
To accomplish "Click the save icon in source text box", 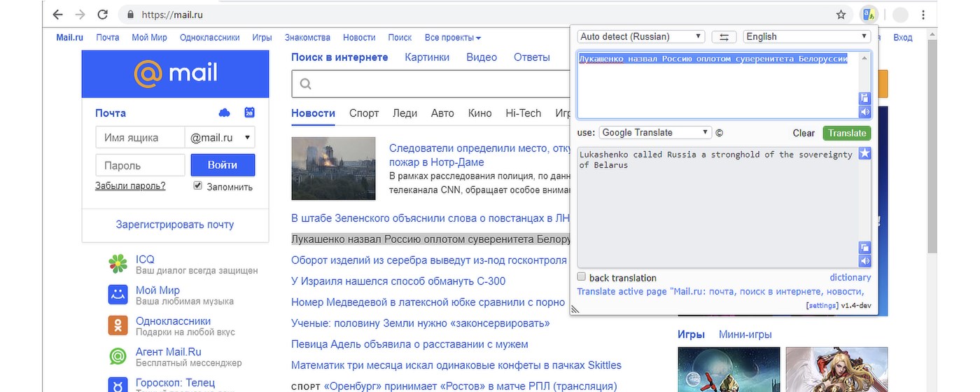I will pos(864,98).
